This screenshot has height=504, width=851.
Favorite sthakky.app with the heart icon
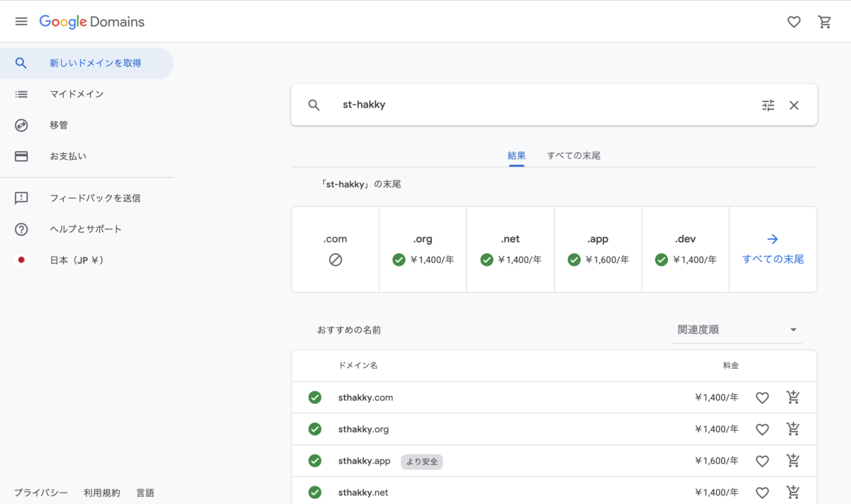click(762, 461)
